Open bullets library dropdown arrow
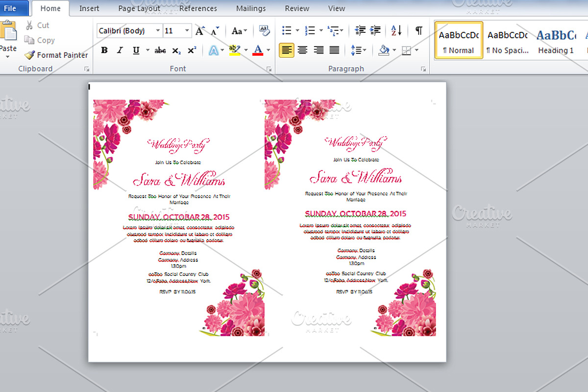This screenshot has width=588, height=392. tap(297, 31)
